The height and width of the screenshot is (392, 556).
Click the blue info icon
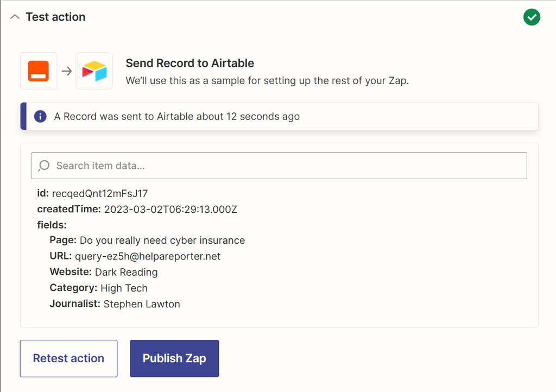(40, 116)
